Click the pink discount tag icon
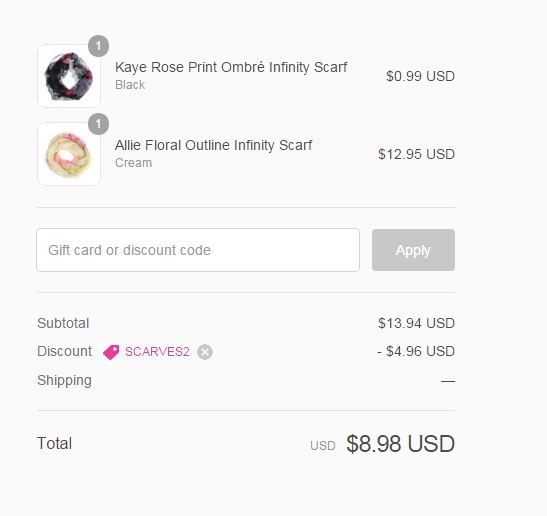Screen dimensions: 547x516 (111, 352)
